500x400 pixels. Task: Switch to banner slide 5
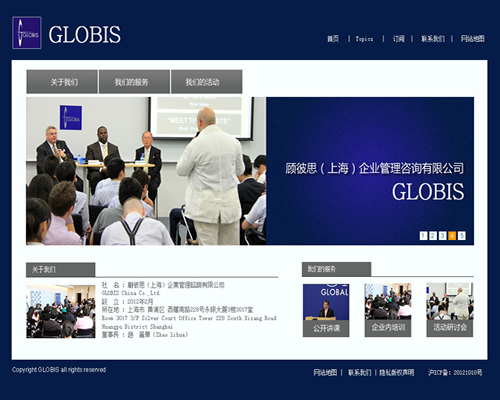[x=462, y=236]
